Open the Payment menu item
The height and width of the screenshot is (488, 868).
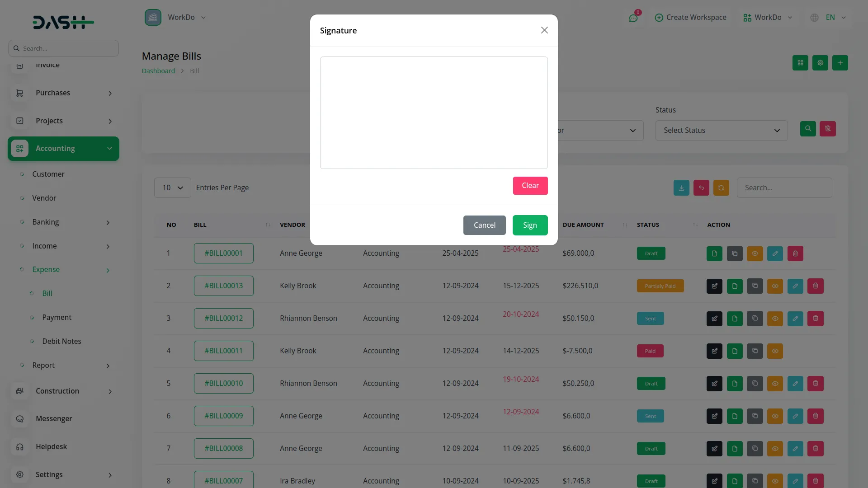point(57,317)
